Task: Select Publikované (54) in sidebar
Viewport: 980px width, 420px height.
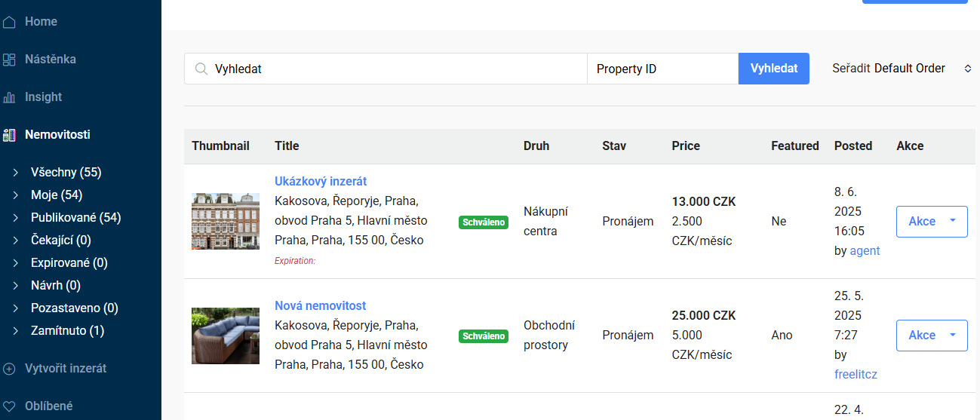Action: coord(75,218)
